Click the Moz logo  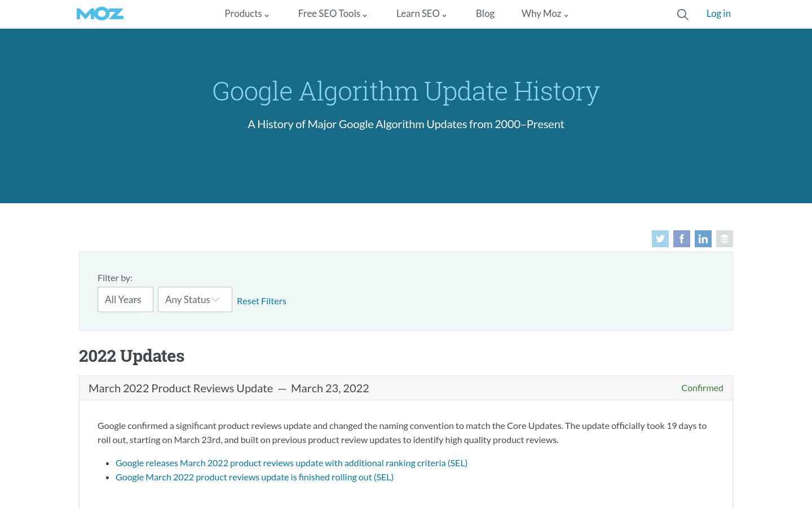pos(100,14)
